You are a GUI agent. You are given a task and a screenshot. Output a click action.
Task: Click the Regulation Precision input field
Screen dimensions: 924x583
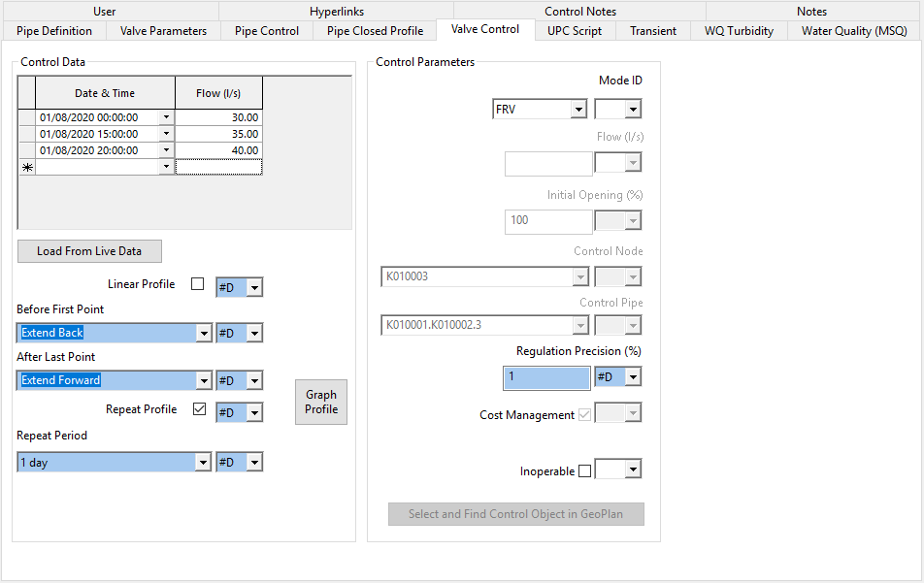tap(545, 376)
